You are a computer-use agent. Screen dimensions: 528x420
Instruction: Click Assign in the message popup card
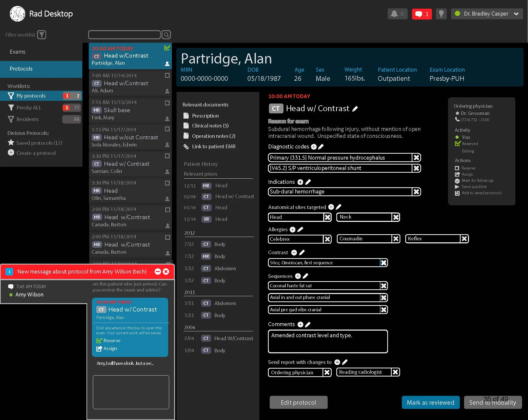(x=107, y=349)
